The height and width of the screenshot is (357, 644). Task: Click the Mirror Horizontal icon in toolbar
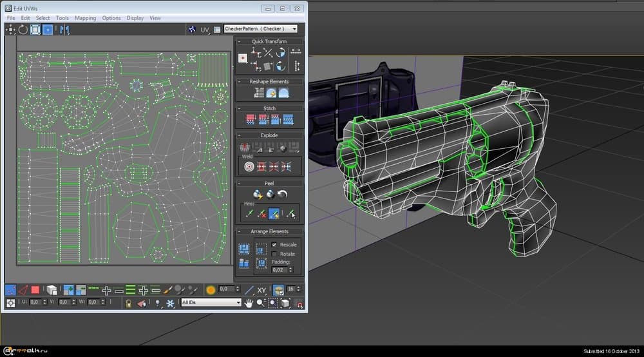64,30
